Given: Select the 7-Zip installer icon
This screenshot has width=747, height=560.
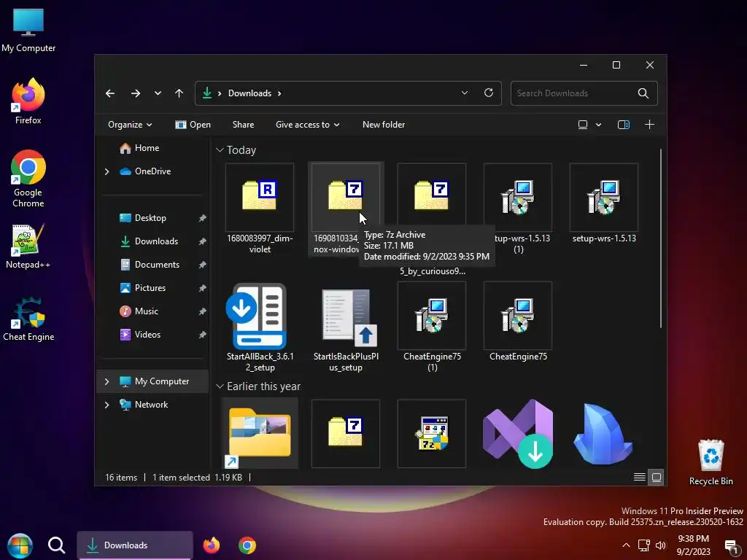Looking at the screenshot, I should [x=432, y=433].
